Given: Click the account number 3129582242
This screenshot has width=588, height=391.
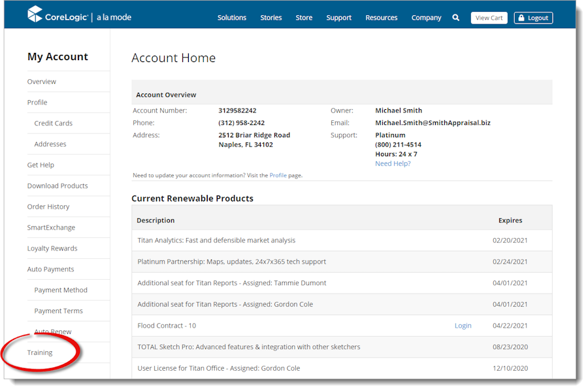Looking at the screenshot, I should click(x=237, y=110).
